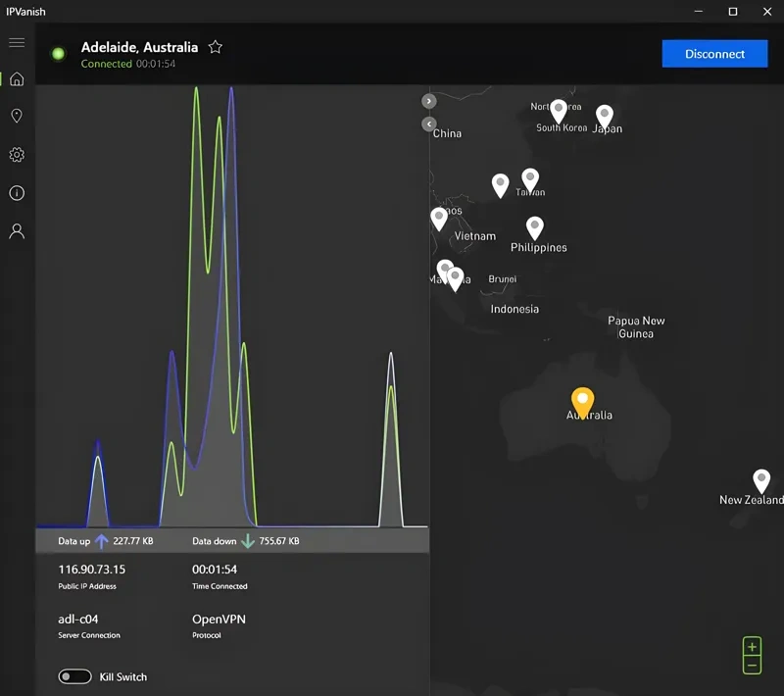Select the New Zealand server pin
The width and height of the screenshot is (784, 696).
click(761, 479)
